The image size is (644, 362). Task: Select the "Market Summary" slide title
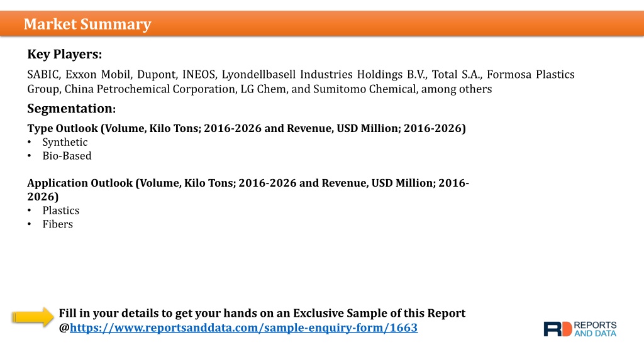(87, 25)
